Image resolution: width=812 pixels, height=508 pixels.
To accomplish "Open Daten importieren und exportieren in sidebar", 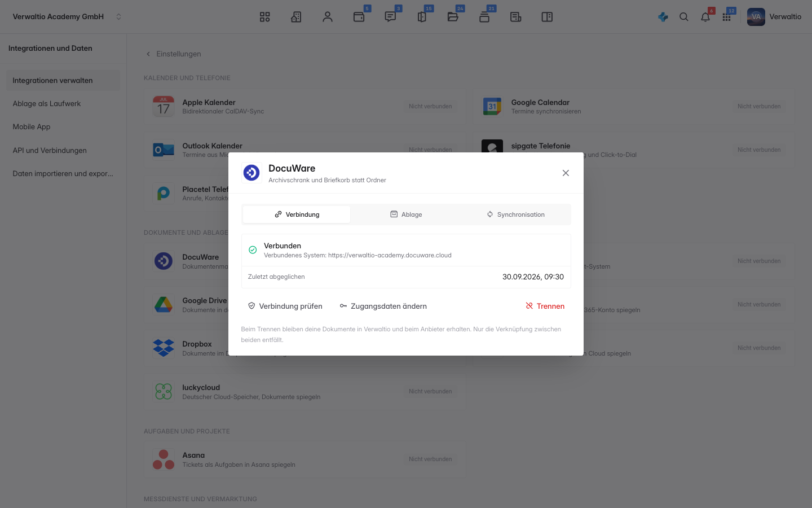I will coord(63,174).
